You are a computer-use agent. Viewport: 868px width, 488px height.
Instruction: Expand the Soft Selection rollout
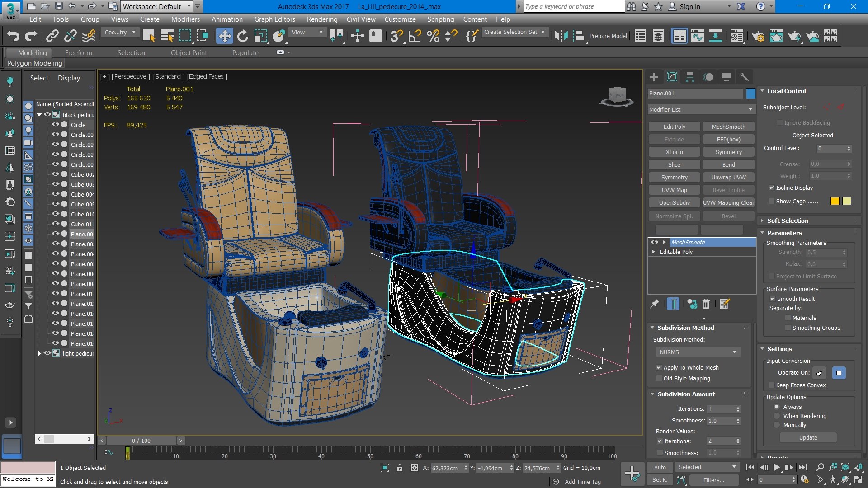coord(788,221)
